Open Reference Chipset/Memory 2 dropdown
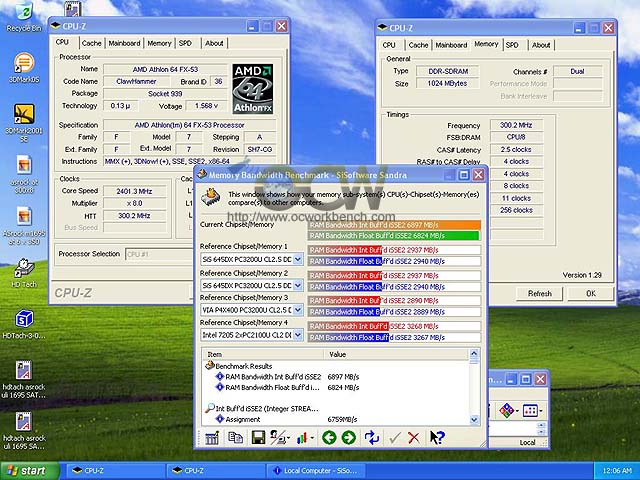 point(298,285)
